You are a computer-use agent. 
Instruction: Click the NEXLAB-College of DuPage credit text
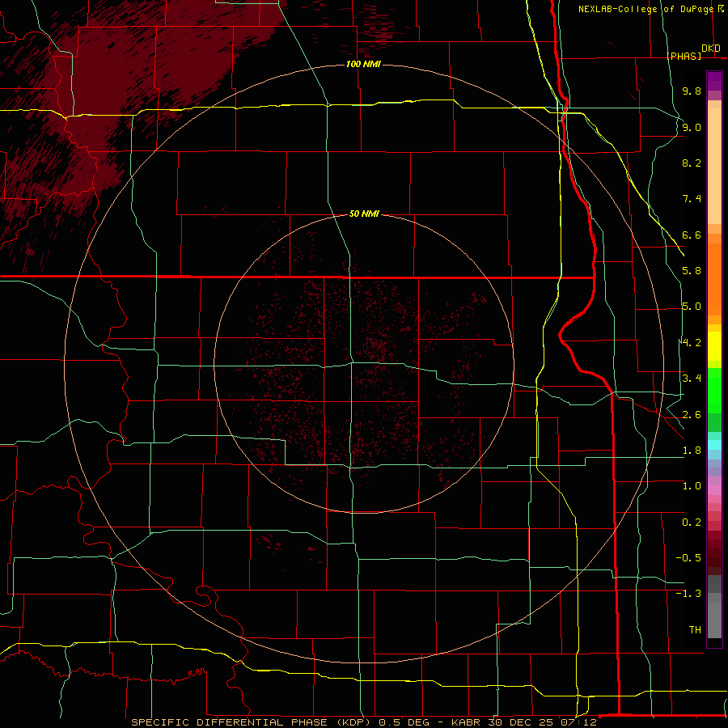(648, 9)
